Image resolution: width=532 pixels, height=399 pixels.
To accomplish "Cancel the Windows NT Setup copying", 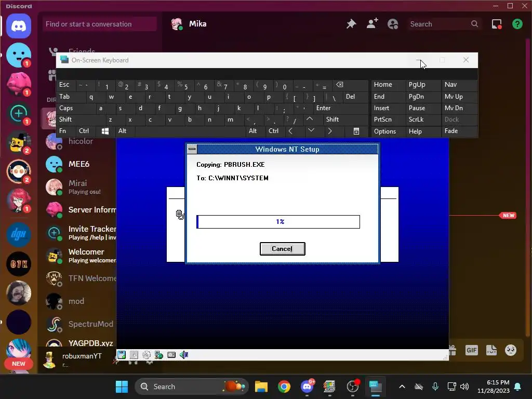I will pos(282,249).
